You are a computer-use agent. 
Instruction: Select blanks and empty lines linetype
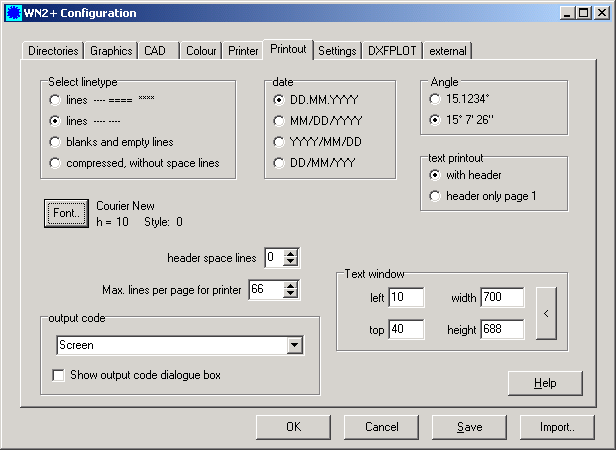56,141
